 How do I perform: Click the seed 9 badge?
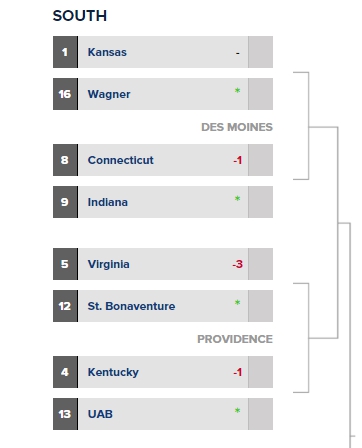pyautogui.click(x=65, y=202)
